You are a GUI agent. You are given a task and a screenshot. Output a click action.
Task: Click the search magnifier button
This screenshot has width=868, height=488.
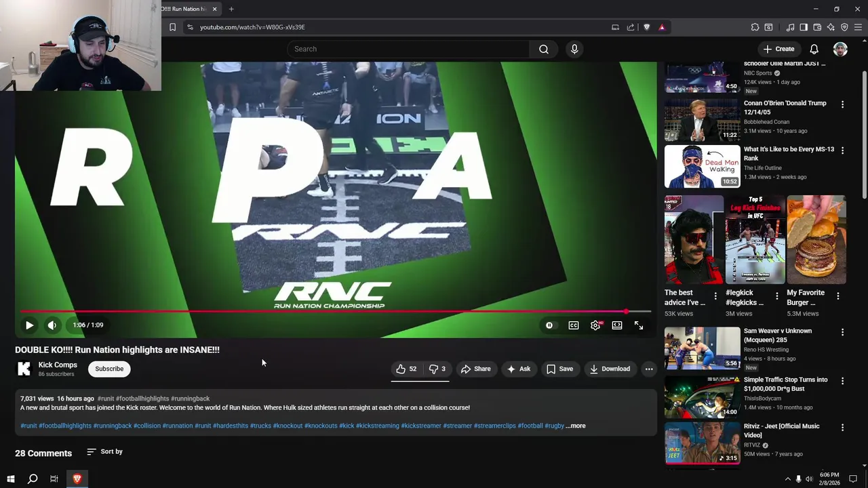[x=544, y=49]
